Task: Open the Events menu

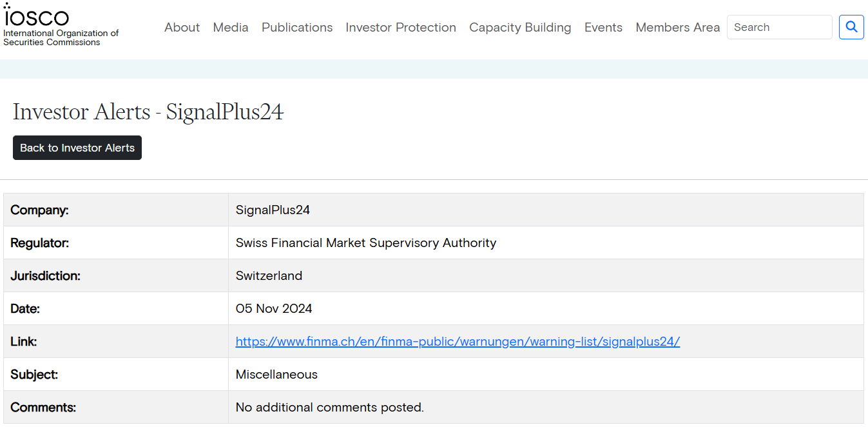Action: (603, 28)
